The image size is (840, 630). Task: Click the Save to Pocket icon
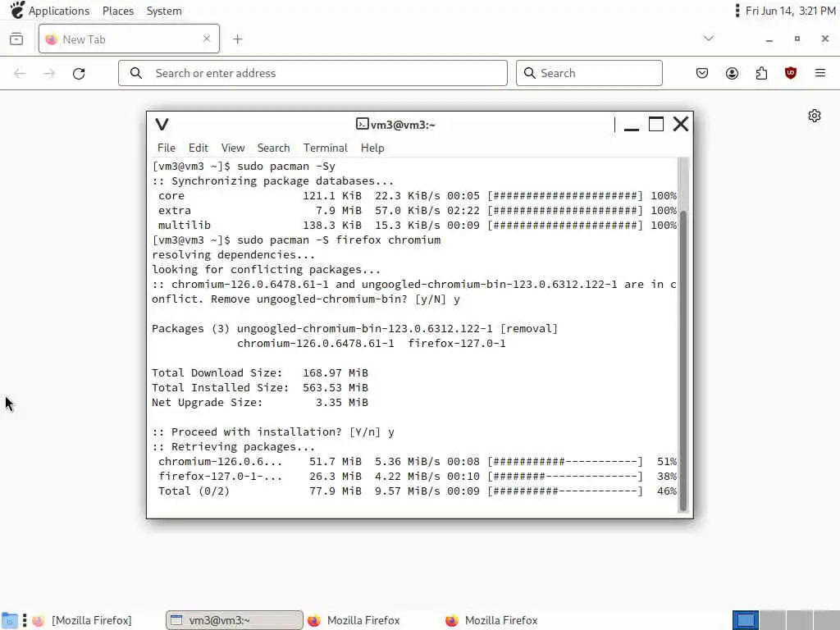(x=702, y=73)
